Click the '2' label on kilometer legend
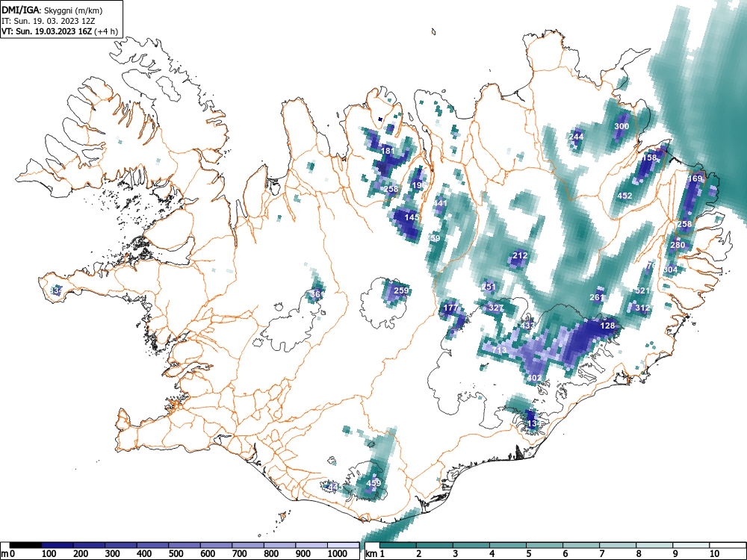The width and height of the screenshot is (747, 560). [419, 554]
